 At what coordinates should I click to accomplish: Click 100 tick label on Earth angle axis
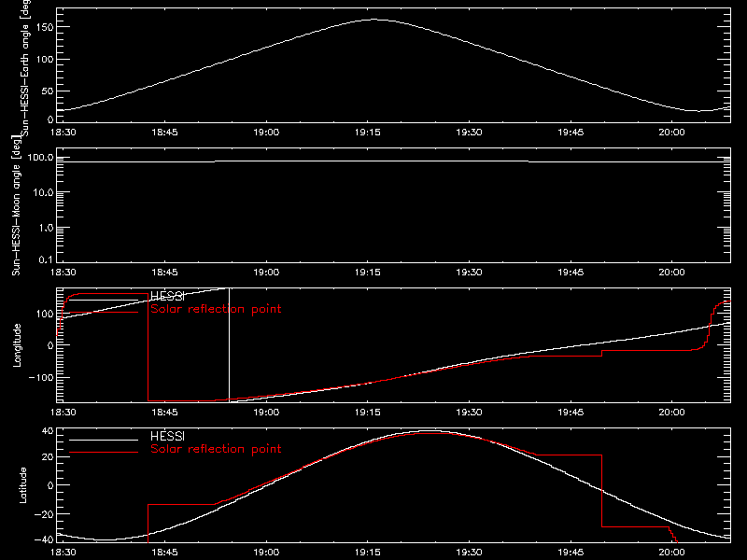[x=44, y=60]
